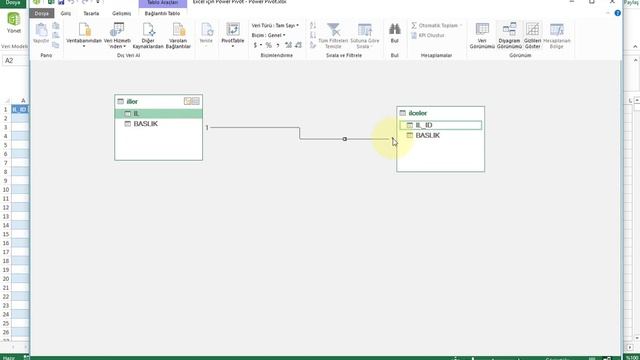Expand the Veritabanından dropdown arrow

coord(84,46)
